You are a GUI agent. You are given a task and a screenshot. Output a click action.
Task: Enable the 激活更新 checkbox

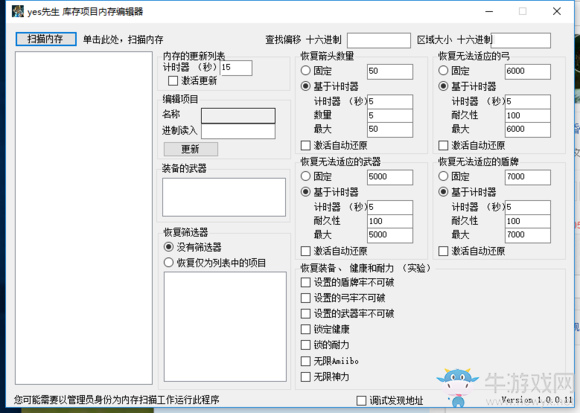click(173, 81)
